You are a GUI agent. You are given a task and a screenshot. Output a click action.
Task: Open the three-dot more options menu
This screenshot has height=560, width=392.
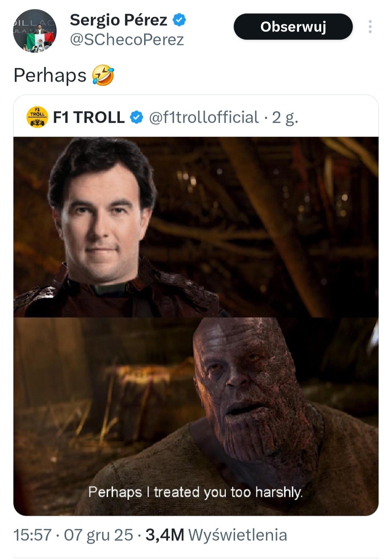point(370,27)
